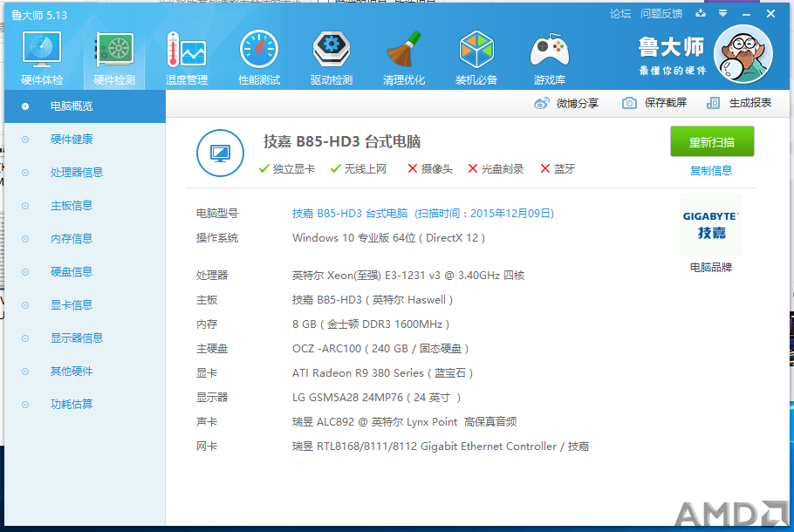Click the RTL8168/8111/8112 network card value
794x532 pixels.
pos(441,447)
